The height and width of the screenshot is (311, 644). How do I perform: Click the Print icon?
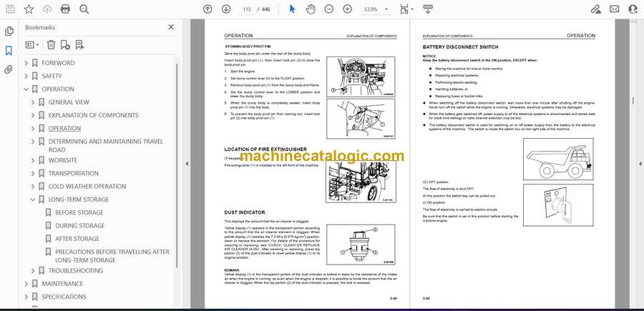(65, 9)
